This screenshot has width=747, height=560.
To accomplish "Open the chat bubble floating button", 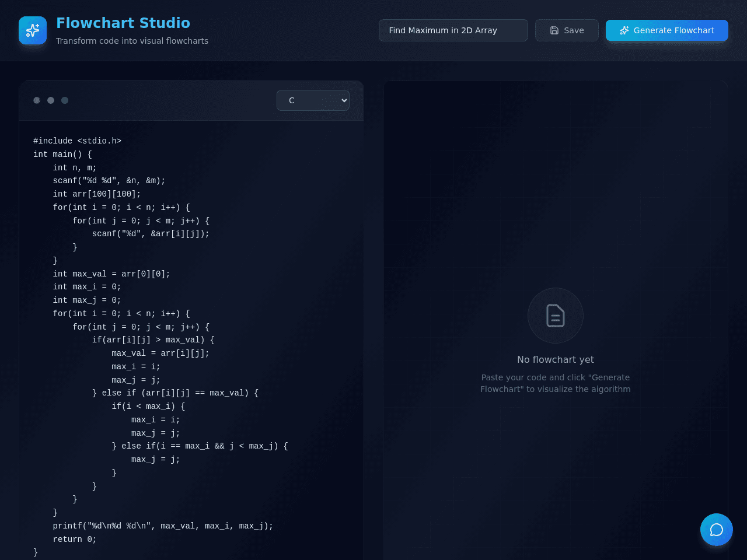I will [x=717, y=530].
